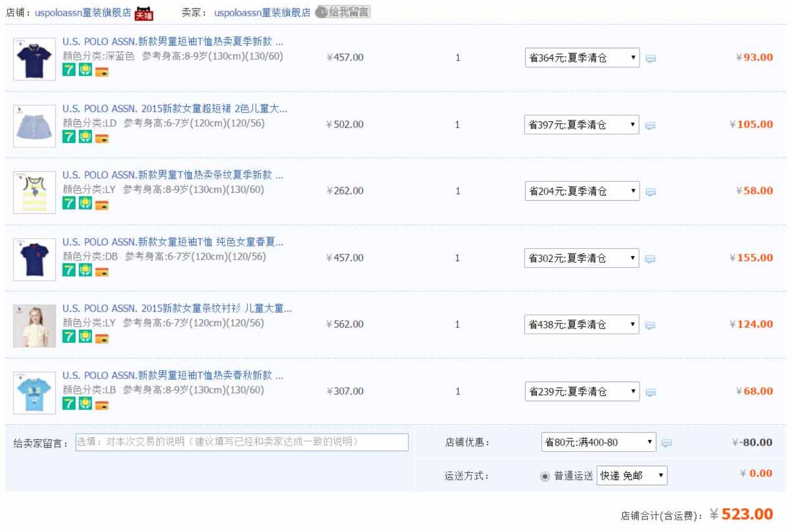Open the store link uspoloassn童装旗舰店 after 店铺
The height and width of the screenshot is (532, 792).
tap(83, 13)
